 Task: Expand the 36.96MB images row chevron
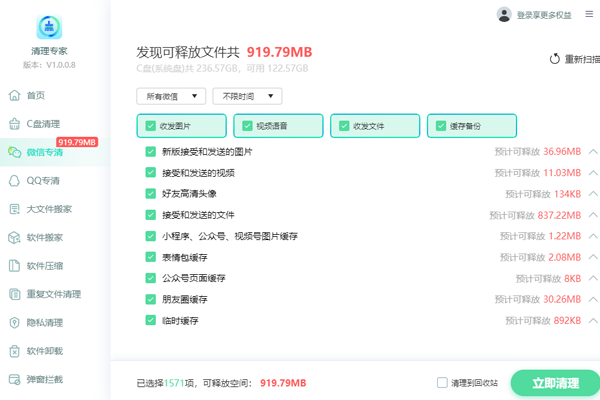(593, 152)
